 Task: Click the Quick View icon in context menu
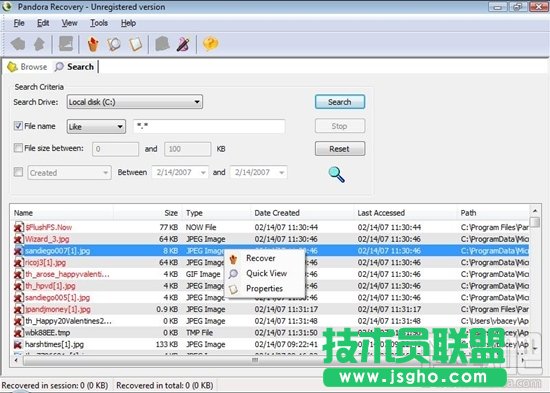tap(233, 274)
